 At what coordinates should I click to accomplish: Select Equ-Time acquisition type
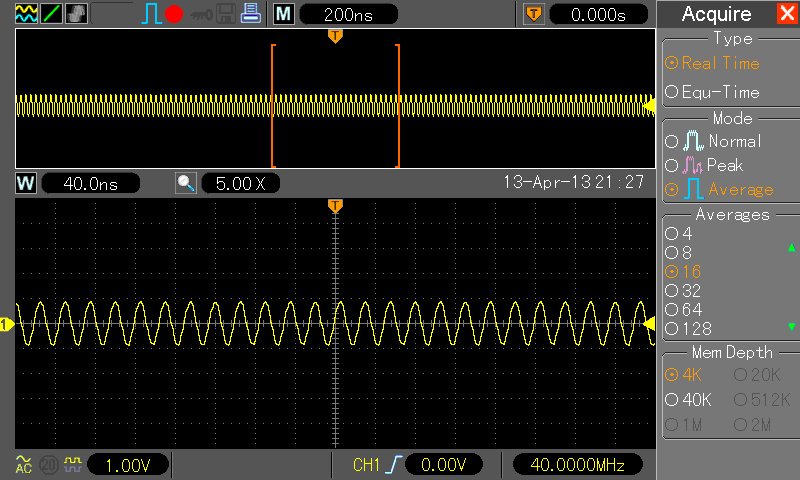713,92
